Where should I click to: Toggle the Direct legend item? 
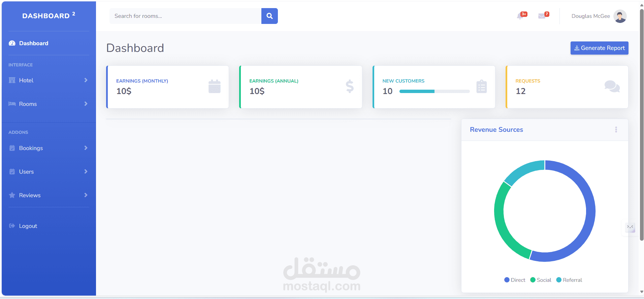pos(515,280)
